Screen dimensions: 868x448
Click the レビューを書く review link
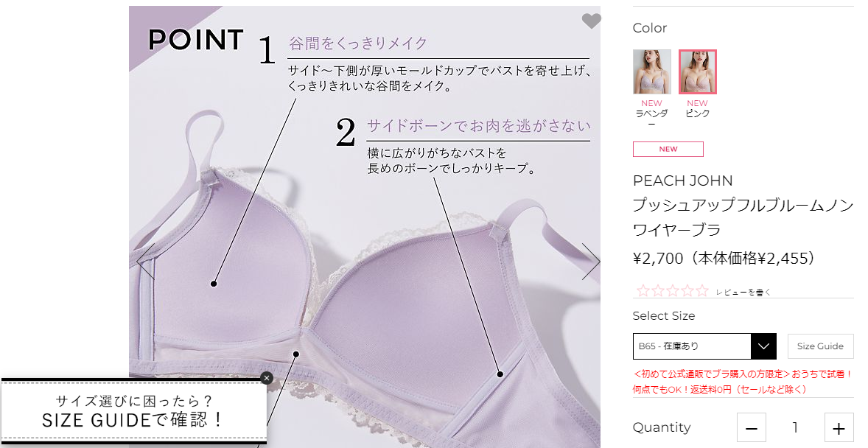click(x=743, y=293)
